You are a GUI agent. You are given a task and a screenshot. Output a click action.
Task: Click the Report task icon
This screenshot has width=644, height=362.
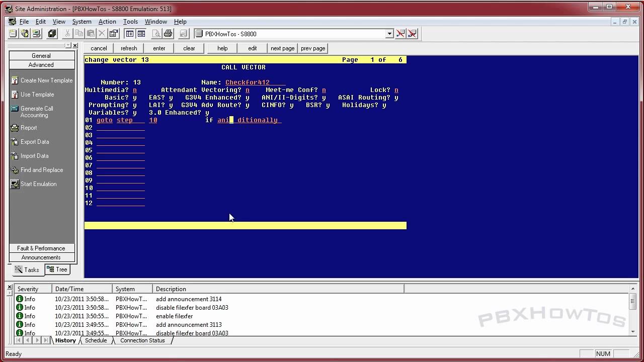[x=15, y=128]
